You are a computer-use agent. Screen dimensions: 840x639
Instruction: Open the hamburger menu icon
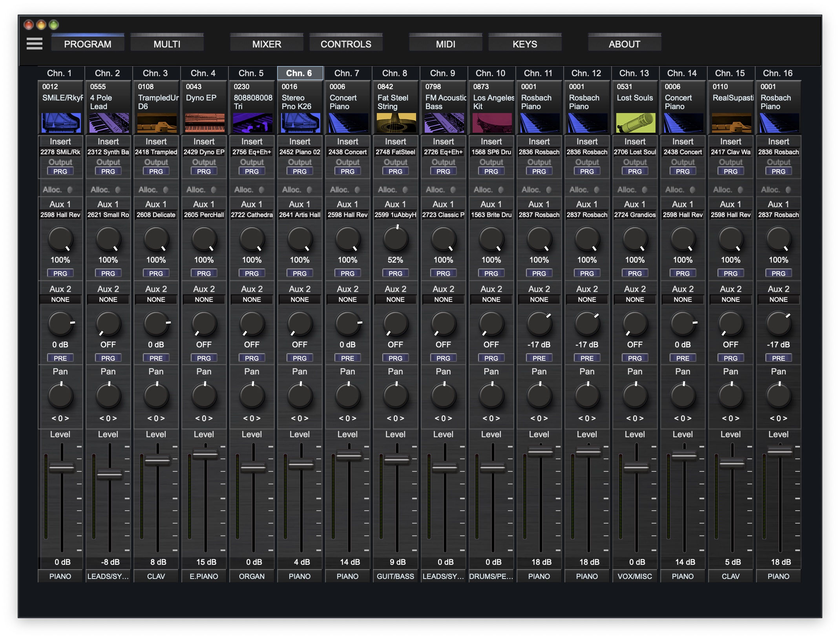click(35, 44)
